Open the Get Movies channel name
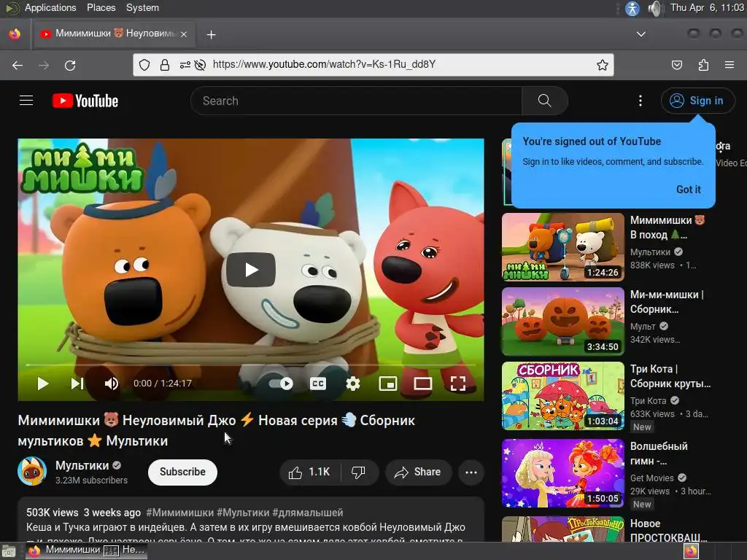Viewport: 747px width, 560px height. tap(651, 478)
